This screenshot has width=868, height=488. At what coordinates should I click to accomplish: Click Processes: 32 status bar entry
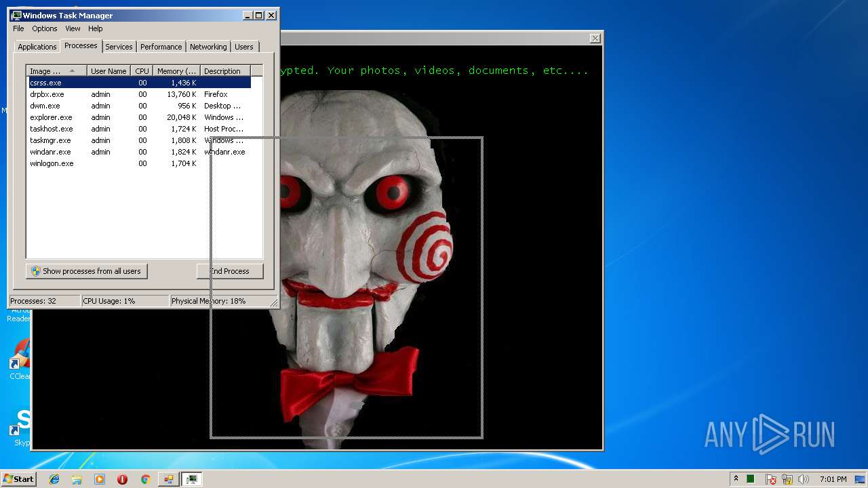(x=44, y=301)
